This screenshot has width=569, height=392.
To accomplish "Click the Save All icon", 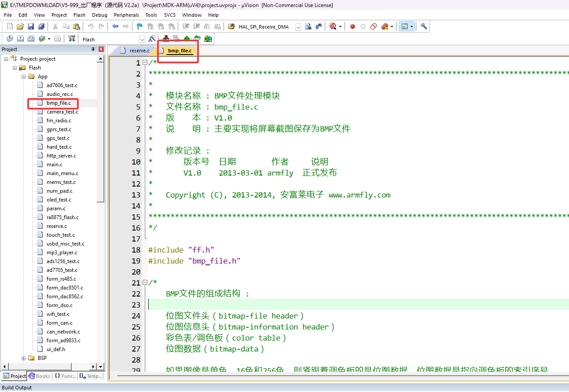I will (x=41, y=26).
